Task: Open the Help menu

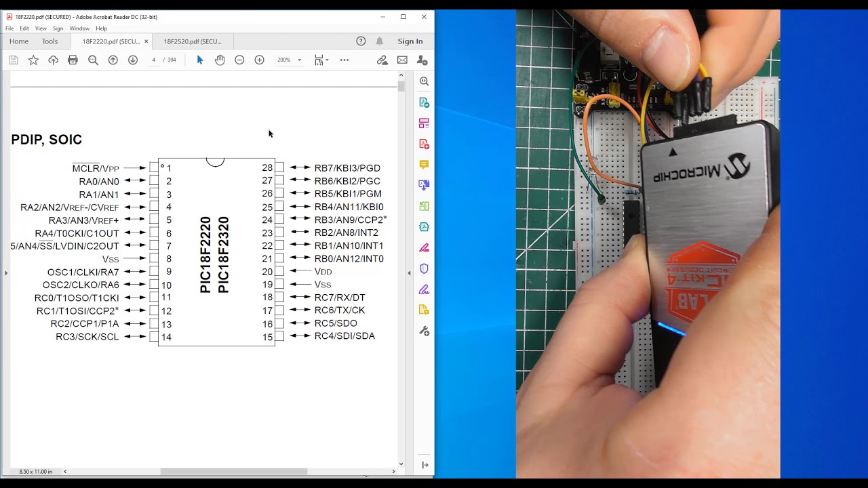Action: click(102, 28)
